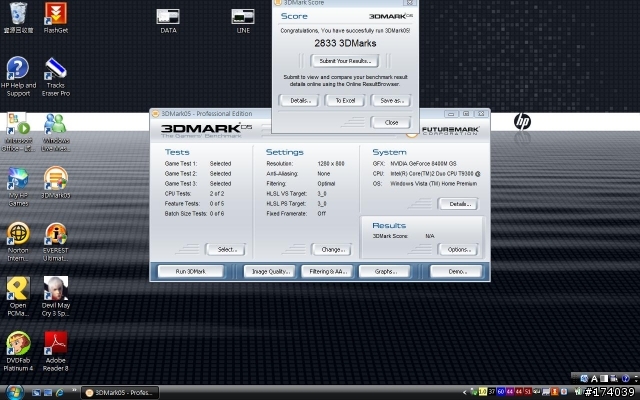Select the 3DMark05 desktop shortcut
The height and width of the screenshot is (400, 640).
click(x=56, y=182)
